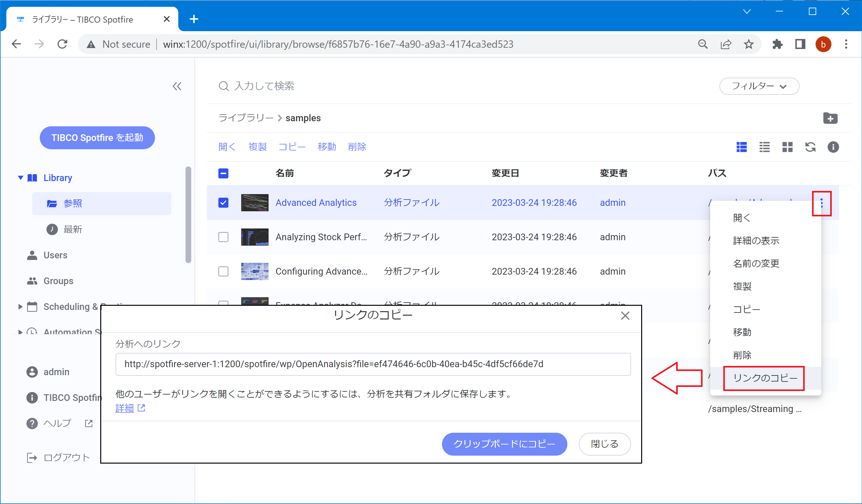Open the 詳細 link in the dialog
Screen dimensions: 862x504
point(124,408)
